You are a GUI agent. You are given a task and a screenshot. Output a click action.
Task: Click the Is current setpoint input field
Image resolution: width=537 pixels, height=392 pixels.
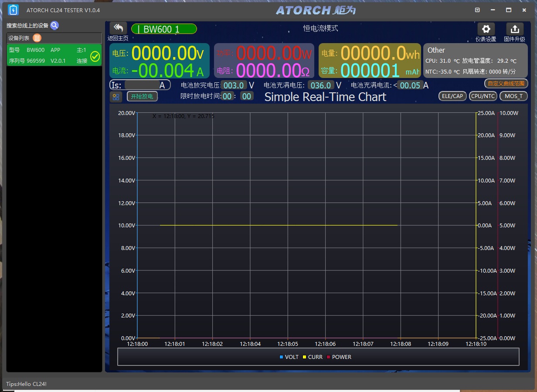point(141,85)
